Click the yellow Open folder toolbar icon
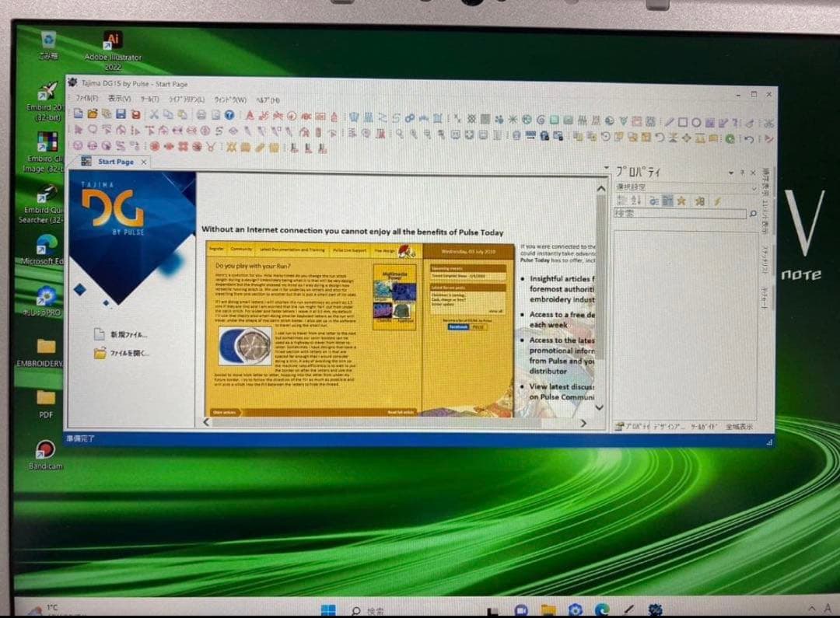840x618 pixels. click(x=92, y=114)
